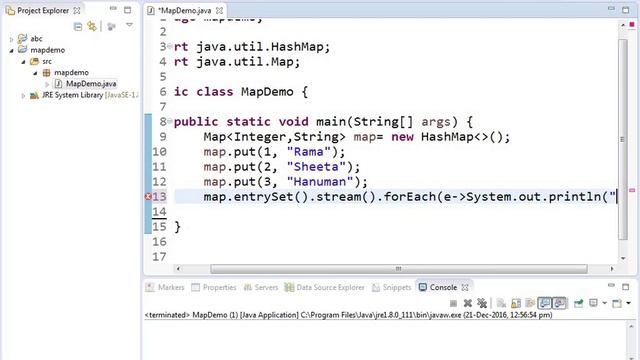This screenshot has height=360, width=640.
Task: Minimize the editor area
Action: pos(611,9)
